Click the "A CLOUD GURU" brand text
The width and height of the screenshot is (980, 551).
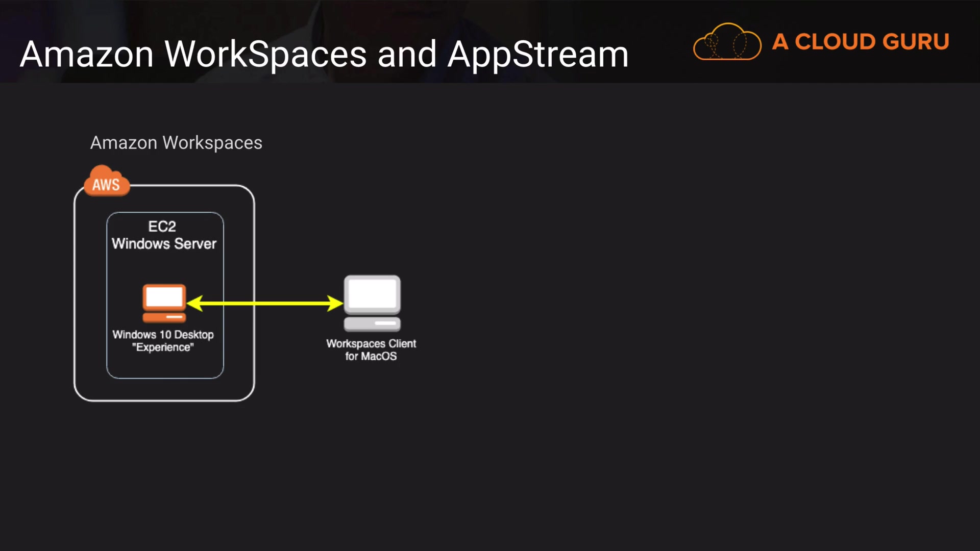click(861, 42)
